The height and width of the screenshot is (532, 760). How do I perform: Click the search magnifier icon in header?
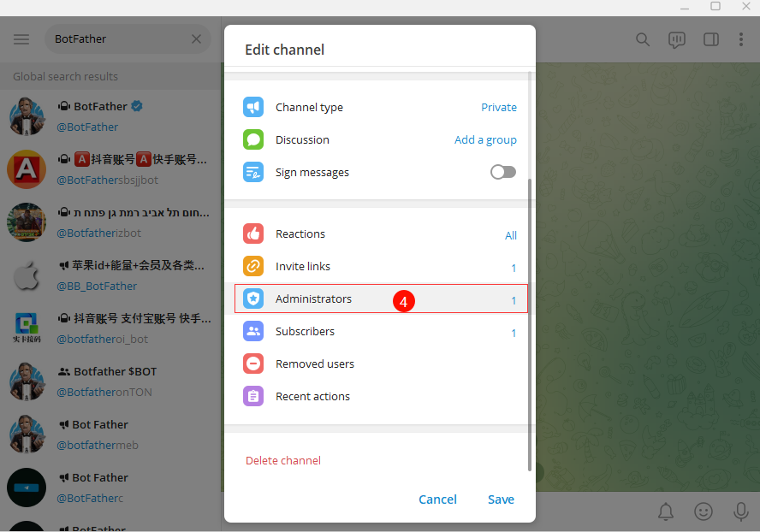click(643, 39)
